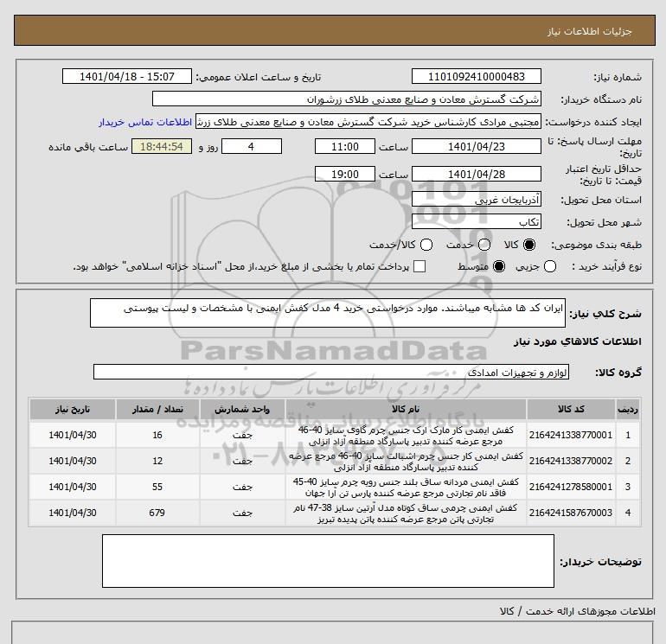This screenshot has width=666, height=644.
Task: Click the need number field 1101092410000483
Action: (476, 76)
